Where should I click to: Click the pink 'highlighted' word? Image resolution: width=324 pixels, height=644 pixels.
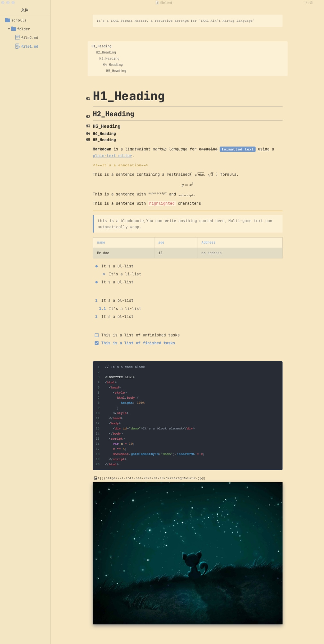point(162,203)
